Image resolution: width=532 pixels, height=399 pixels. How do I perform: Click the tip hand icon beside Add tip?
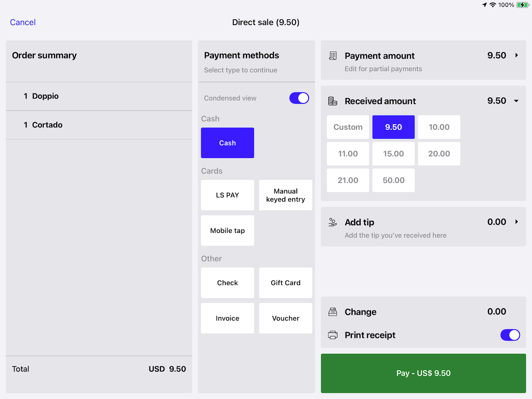click(332, 222)
